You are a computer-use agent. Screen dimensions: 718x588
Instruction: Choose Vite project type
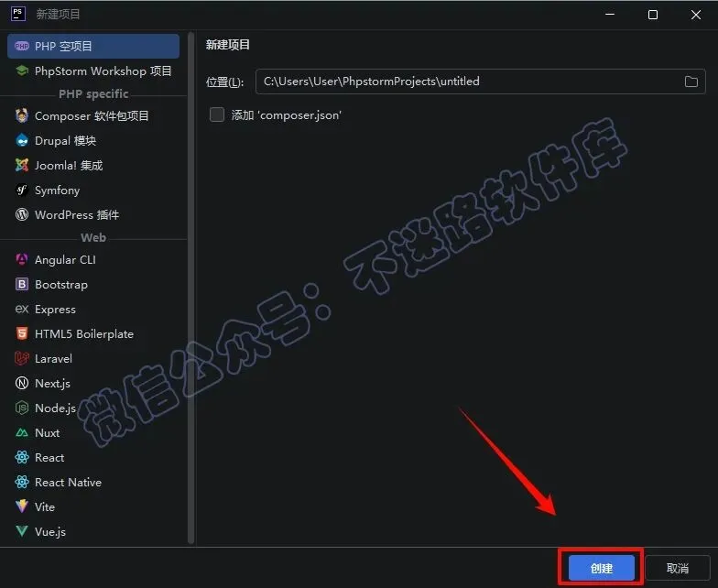click(93, 506)
